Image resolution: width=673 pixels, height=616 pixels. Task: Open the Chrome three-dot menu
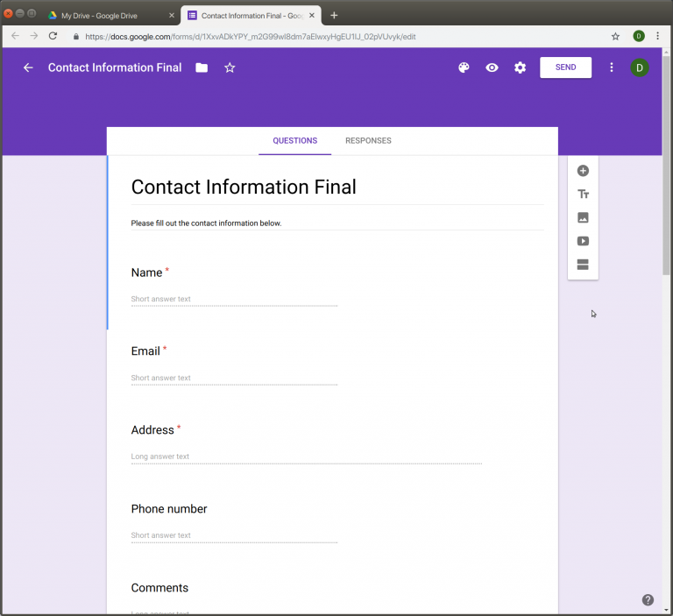click(657, 36)
